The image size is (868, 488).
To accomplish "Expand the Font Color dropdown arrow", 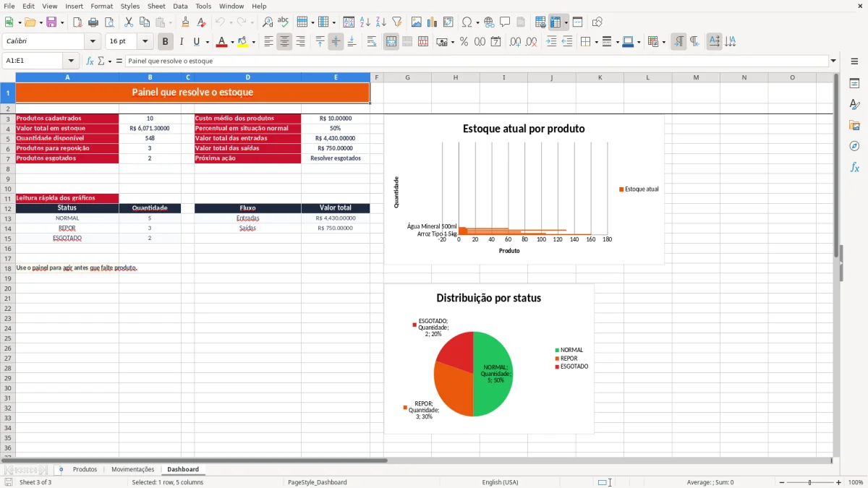I will (x=232, y=42).
